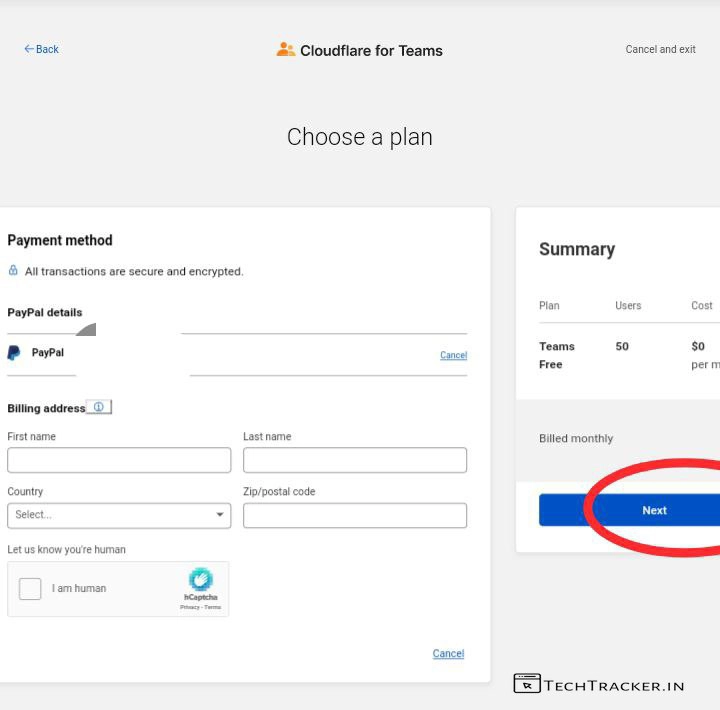Focus the Last name field
Screen dimensions: 720x710
tap(355, 460)
